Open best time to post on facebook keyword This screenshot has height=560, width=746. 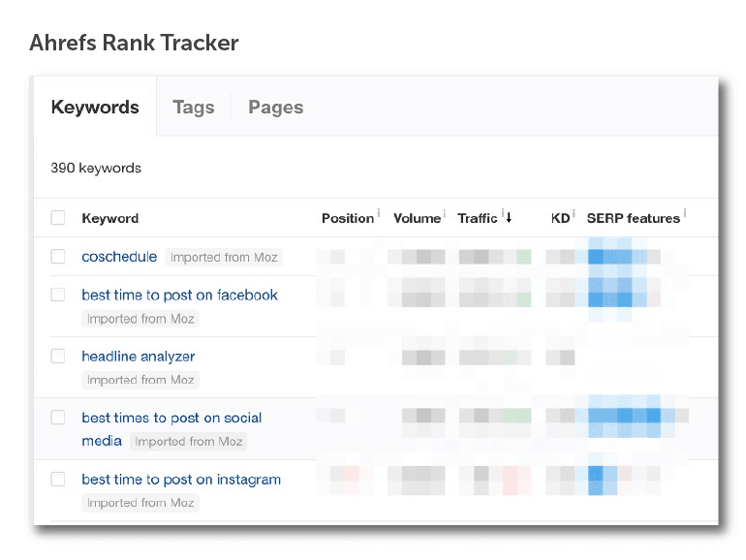179,295
